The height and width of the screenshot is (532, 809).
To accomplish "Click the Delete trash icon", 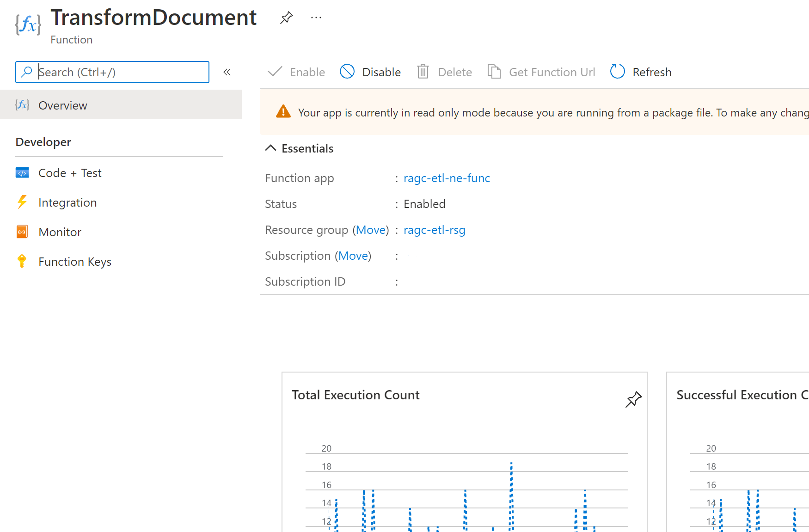I will click(x=422, y=72).
